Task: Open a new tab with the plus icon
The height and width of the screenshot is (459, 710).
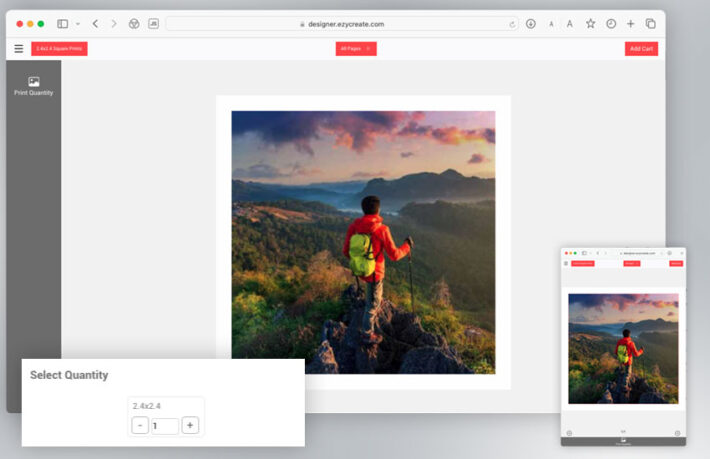Action: 631,23
